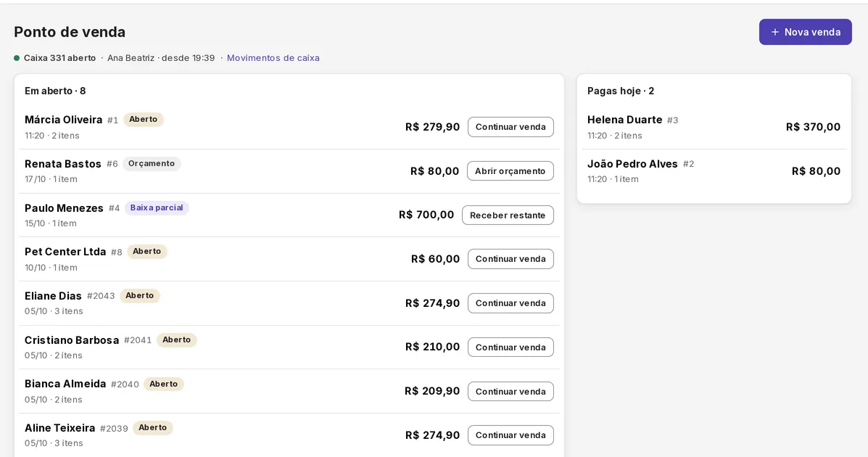Click order number #2039
The width and height of the screenshot is (868, 457).
[x=114, y=429]
